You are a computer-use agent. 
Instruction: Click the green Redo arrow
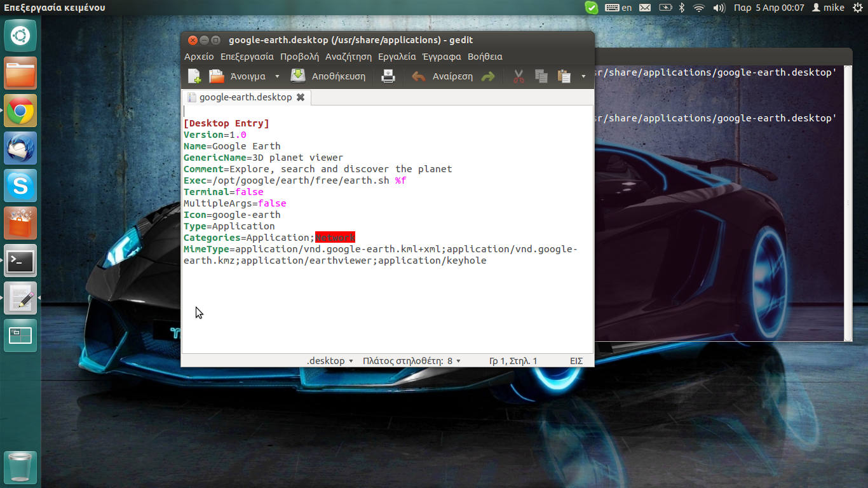(x=488, y=76)
